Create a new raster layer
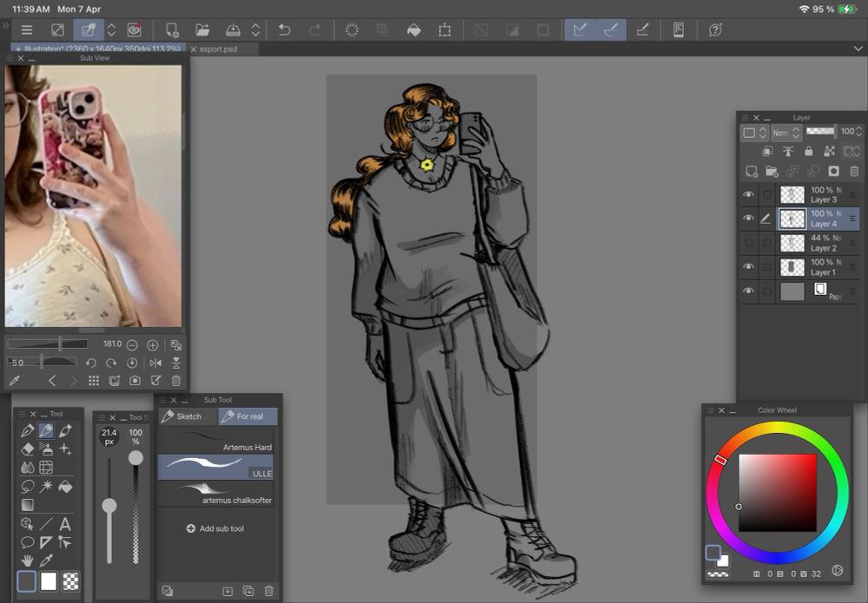 tap(751, 170)
